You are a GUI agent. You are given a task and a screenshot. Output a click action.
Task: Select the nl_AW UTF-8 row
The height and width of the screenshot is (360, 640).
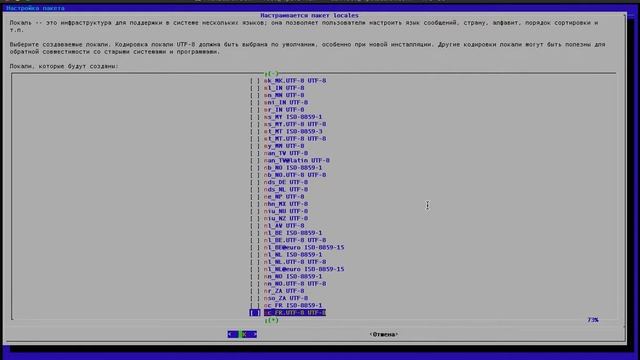tap(277, 226)
